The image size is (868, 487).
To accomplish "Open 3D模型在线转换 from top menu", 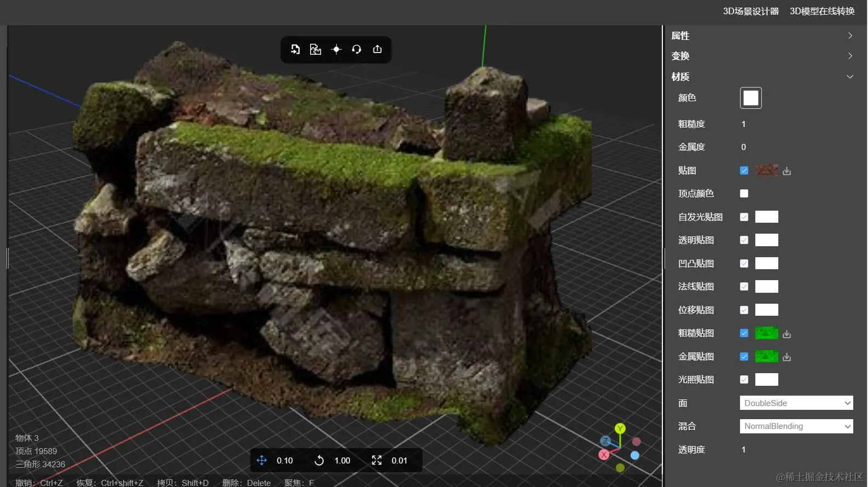I will pyautogui.click(x=822, y=11).
